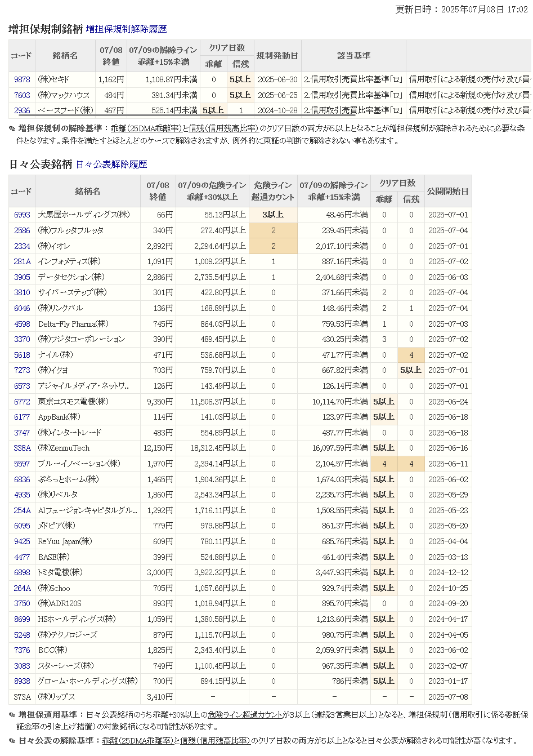
Task: Click the グローム・ホールディングス(株) name cell
Action: point(87,681)
